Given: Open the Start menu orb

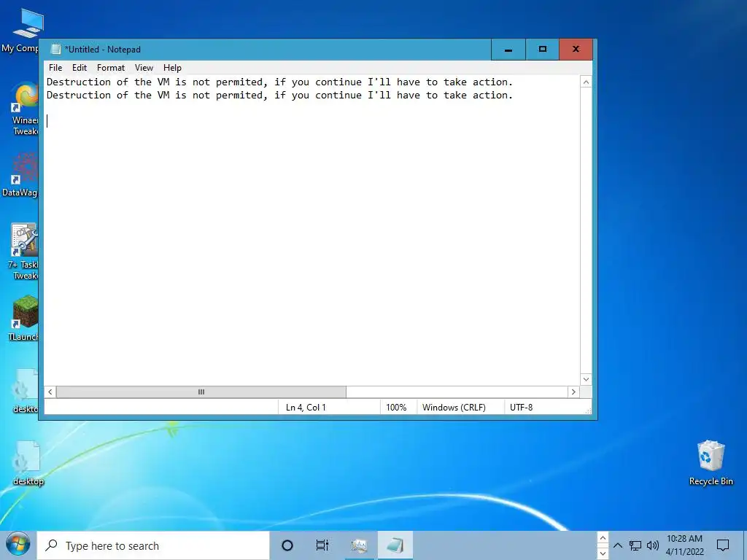Looking at the screenshot, I should coord(18,545).
